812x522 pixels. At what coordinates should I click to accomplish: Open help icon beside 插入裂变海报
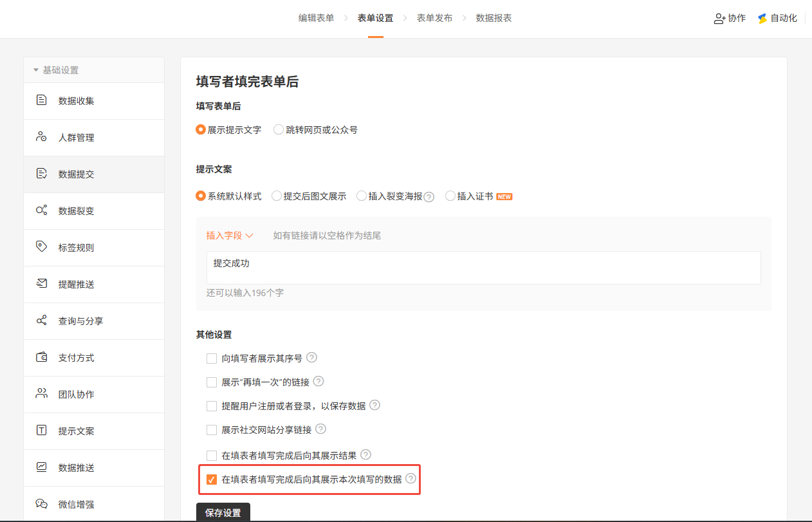coord(429,197)
